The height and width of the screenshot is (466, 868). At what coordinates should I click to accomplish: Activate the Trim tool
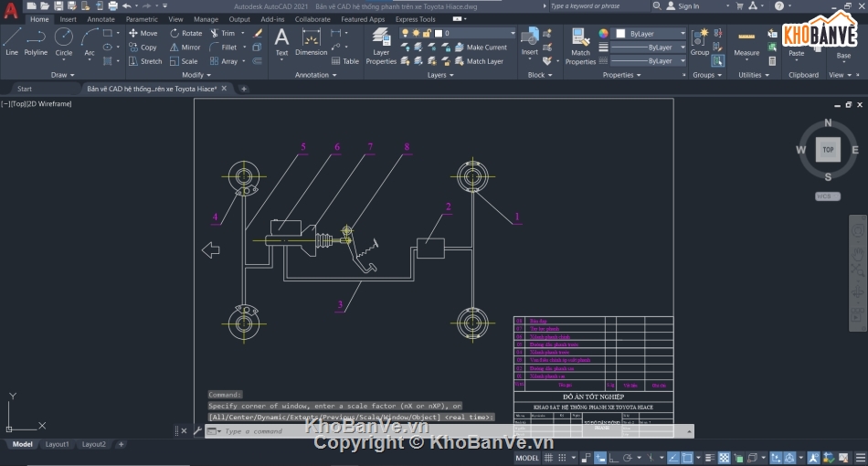coord(223,33)
